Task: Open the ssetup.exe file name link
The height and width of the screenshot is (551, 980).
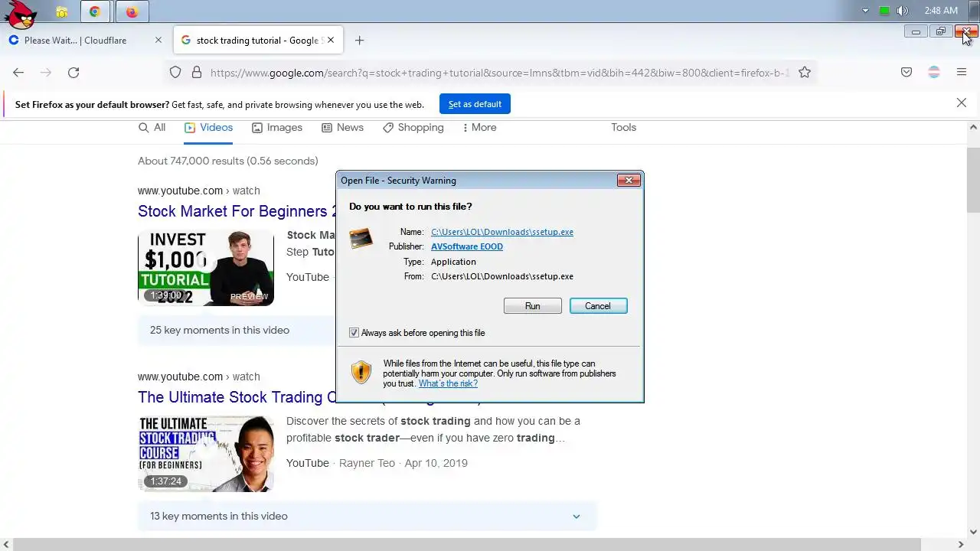Action: coord(502,232)
